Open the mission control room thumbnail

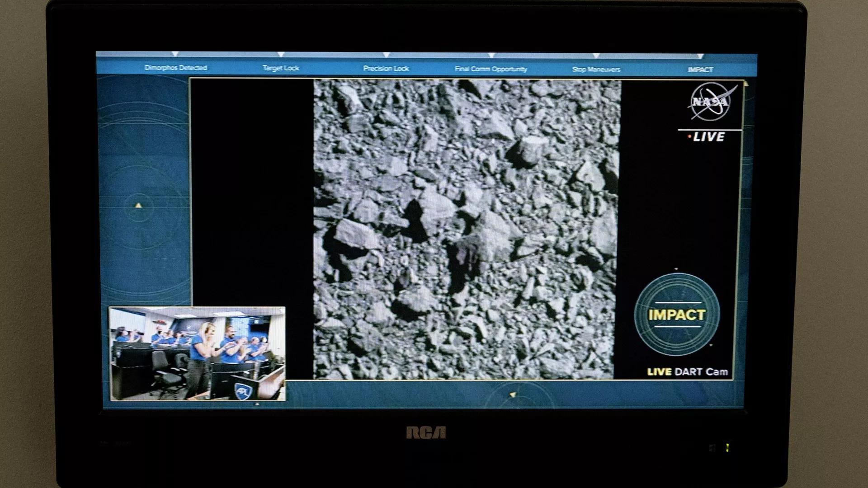pos(197,354)
